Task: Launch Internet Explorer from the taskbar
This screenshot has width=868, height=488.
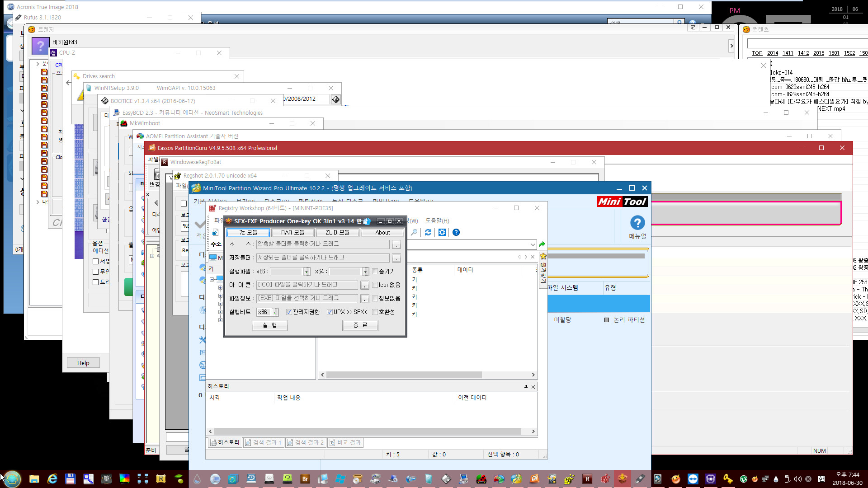Action: (52, 479)
